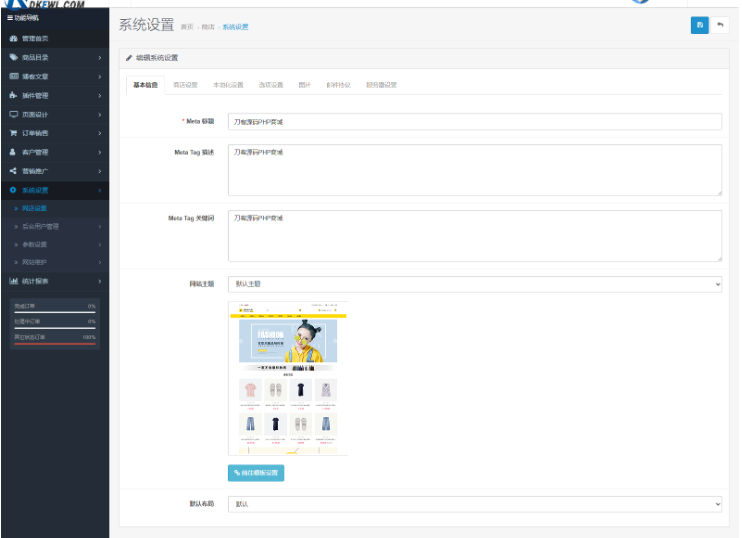The image size is (742, 538).
Task: Open dashboard via the gauge icon
Action: pos(13,38)
